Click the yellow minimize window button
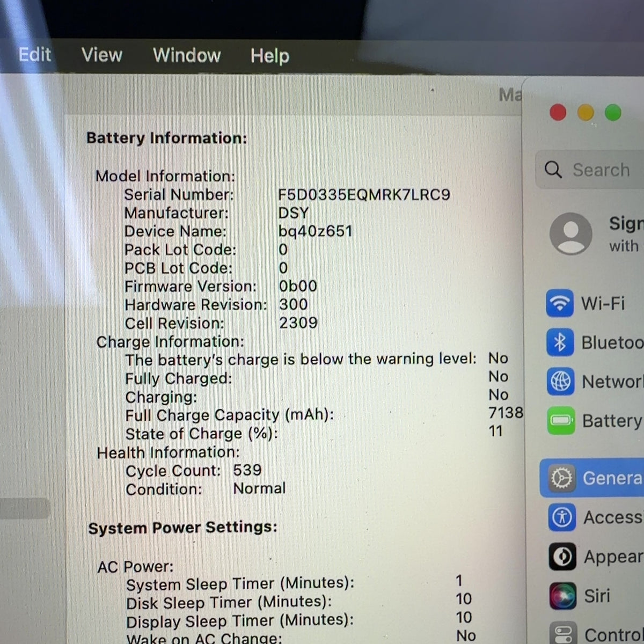 tap(586, 113)
